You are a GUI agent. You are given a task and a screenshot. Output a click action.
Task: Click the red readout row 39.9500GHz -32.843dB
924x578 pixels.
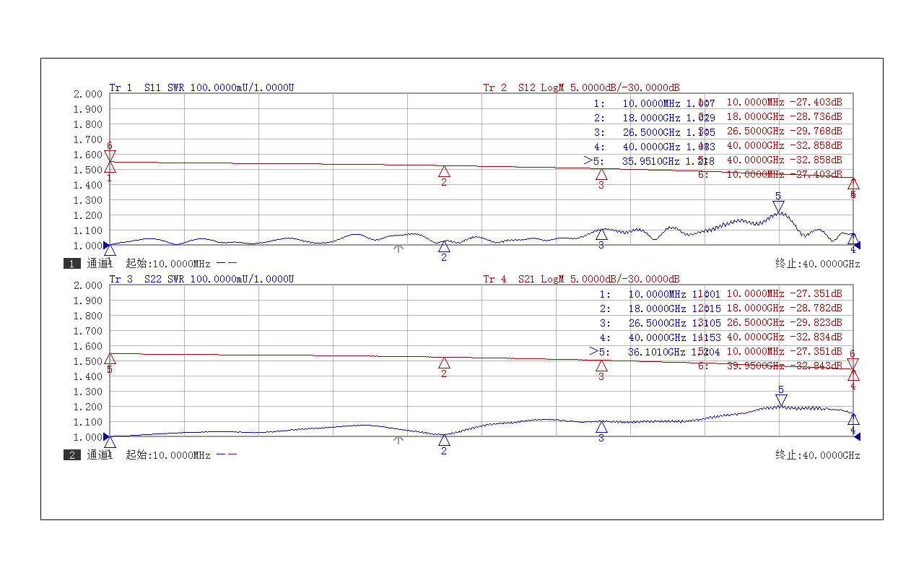[770, 366]
